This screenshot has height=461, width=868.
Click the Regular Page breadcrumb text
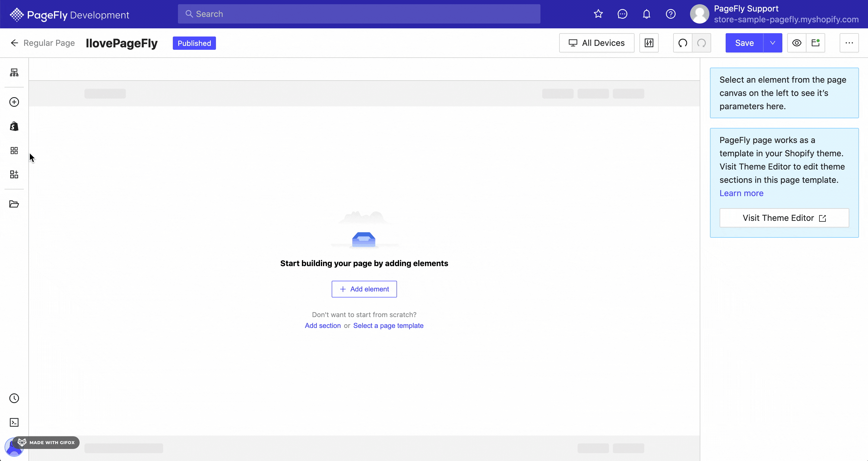(49, 43)
